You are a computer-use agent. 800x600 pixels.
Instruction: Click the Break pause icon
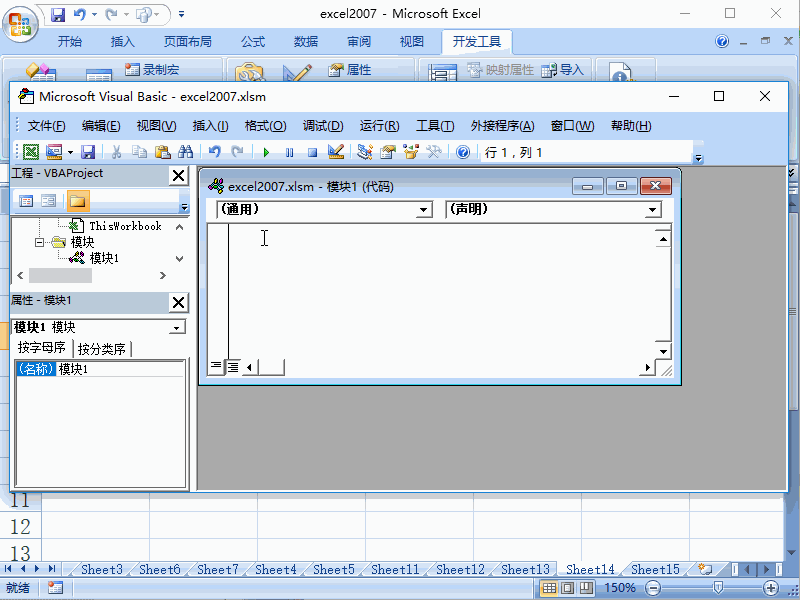289,152
